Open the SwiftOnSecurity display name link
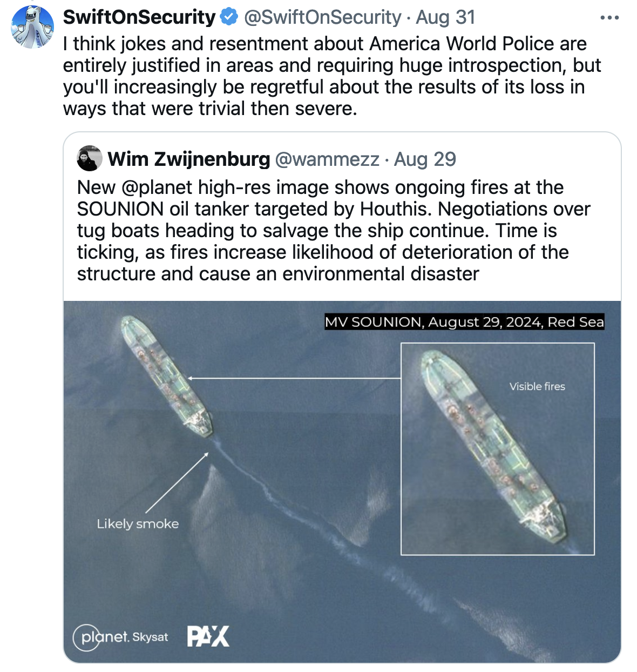 tap(139, 17)
